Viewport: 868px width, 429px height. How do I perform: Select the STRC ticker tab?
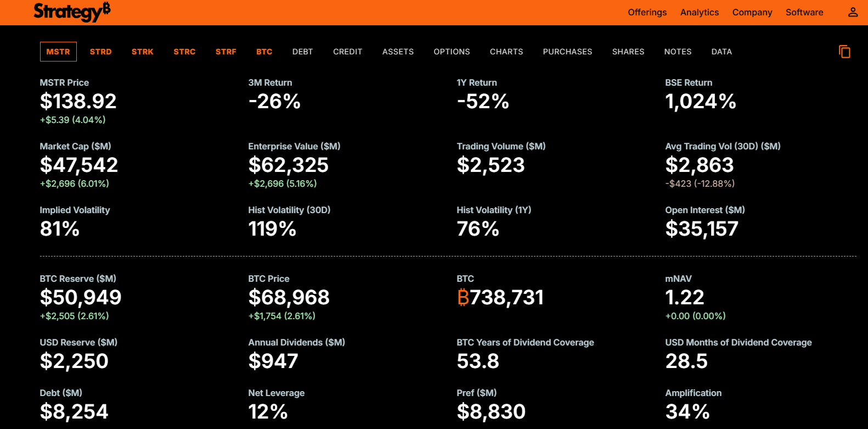184,52
